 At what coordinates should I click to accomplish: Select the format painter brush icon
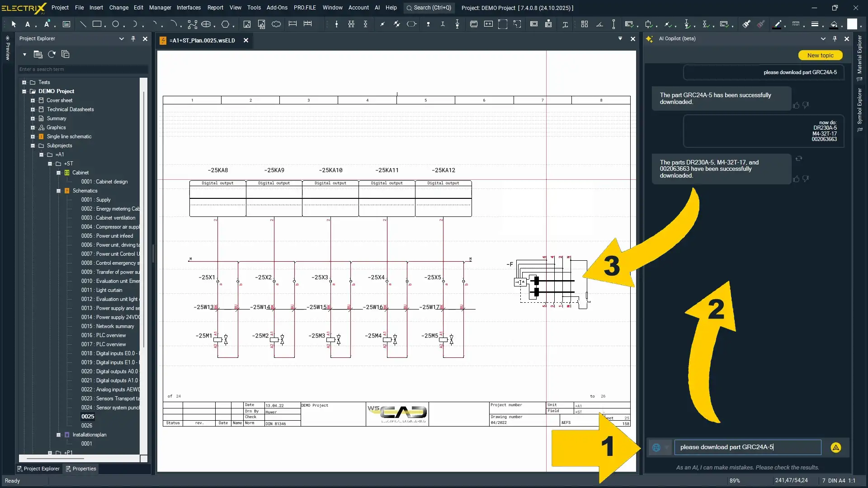point(746,24)
